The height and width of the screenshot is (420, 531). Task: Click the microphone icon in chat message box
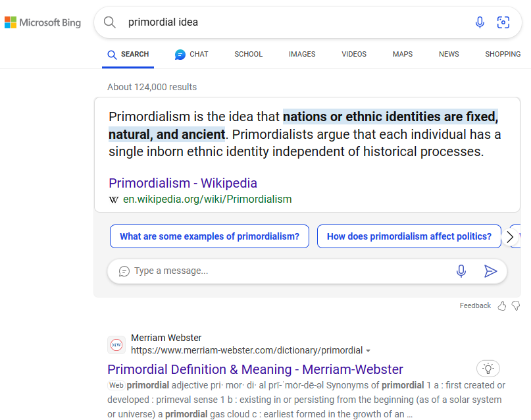[x=461, y=271]
